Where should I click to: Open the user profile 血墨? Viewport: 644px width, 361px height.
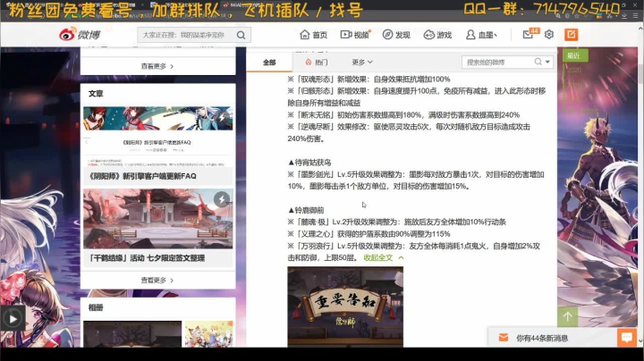(481, 35)
